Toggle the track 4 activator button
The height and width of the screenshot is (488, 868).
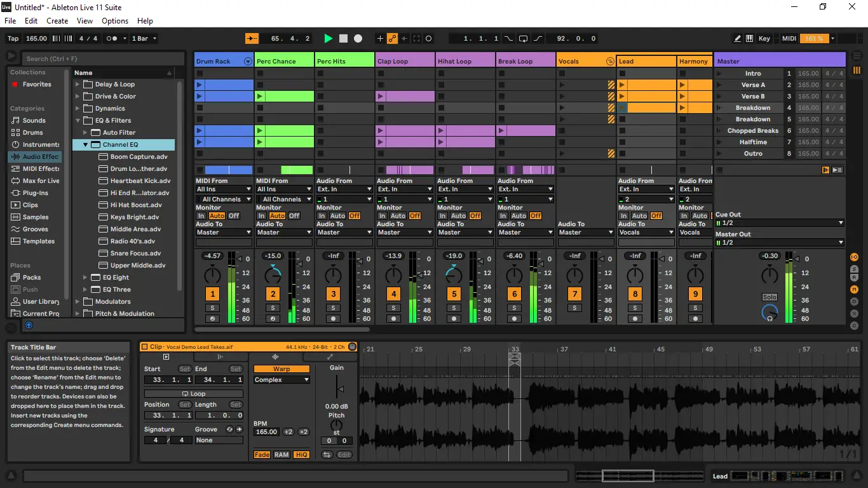pos(393,294)
